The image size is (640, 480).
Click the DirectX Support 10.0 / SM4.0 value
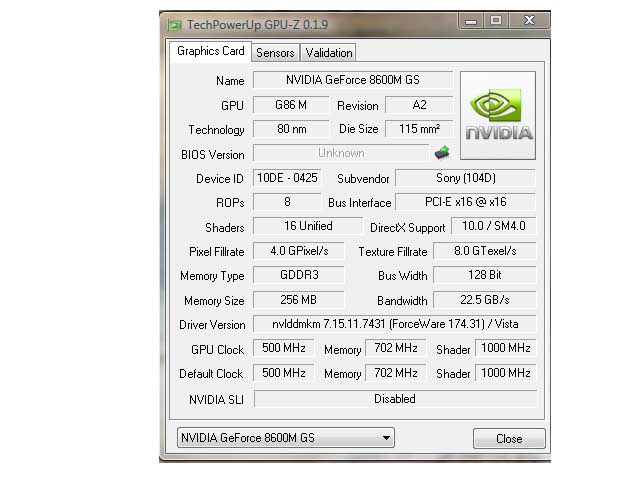tap(493, 226)
